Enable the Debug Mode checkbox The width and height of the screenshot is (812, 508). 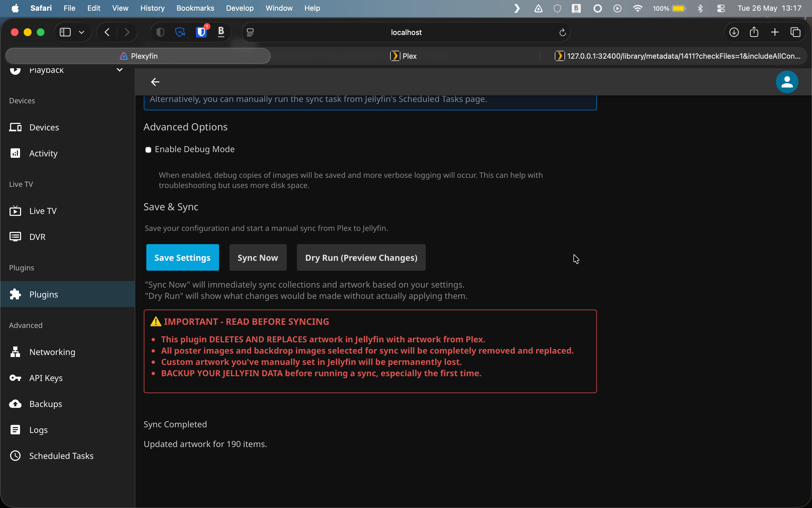click(x=148, y=150)
